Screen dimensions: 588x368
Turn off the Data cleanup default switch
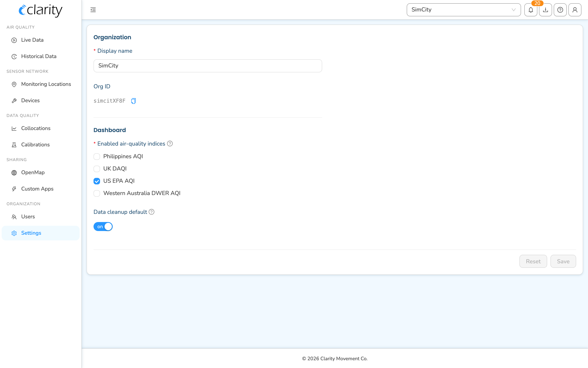[103, 227]
